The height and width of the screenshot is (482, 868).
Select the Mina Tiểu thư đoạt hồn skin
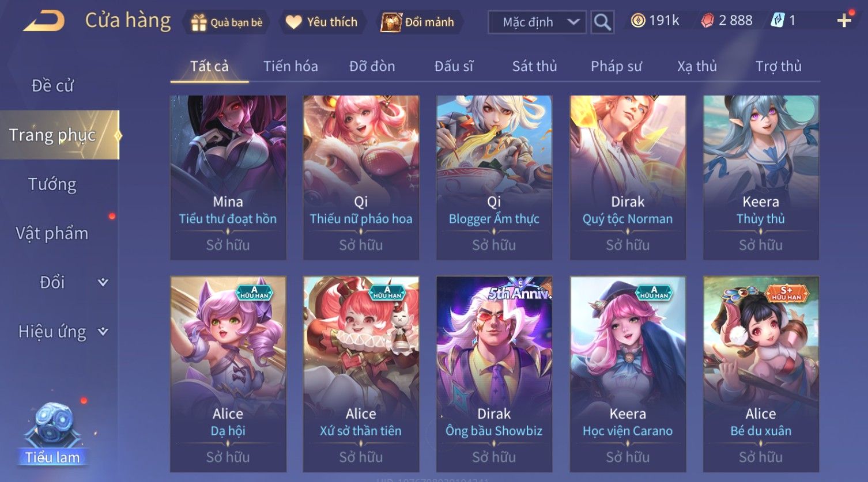click(228, 177)
